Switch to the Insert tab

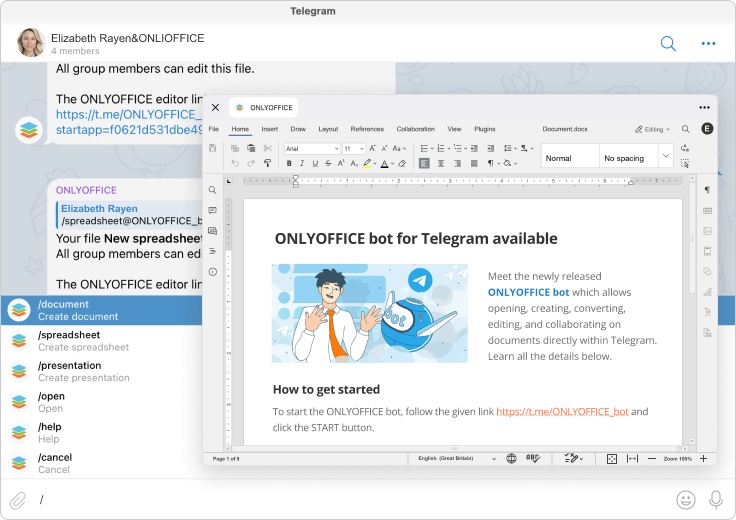pyautogui.click(x=269, y=129)
